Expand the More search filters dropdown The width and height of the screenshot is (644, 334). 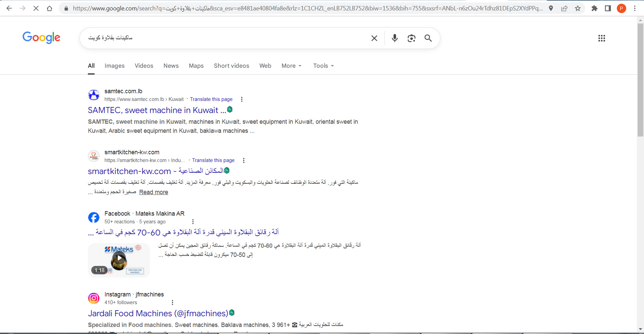(291, 66)
